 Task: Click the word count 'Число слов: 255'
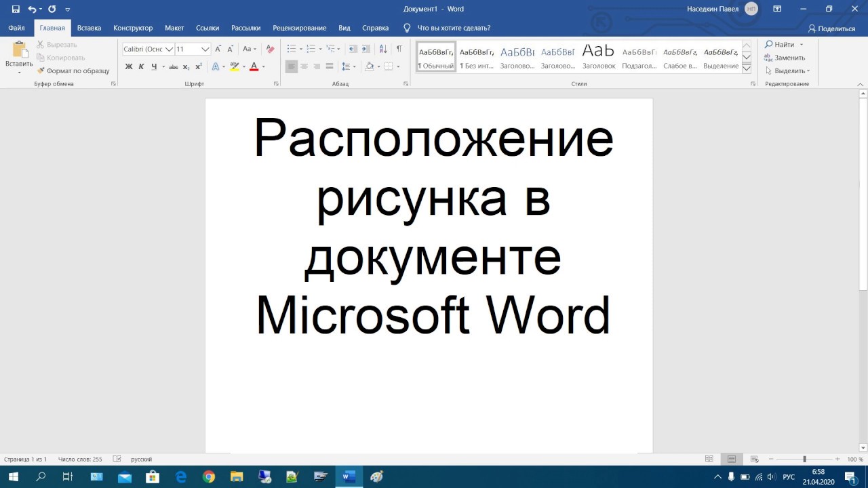tap(80, 459)
